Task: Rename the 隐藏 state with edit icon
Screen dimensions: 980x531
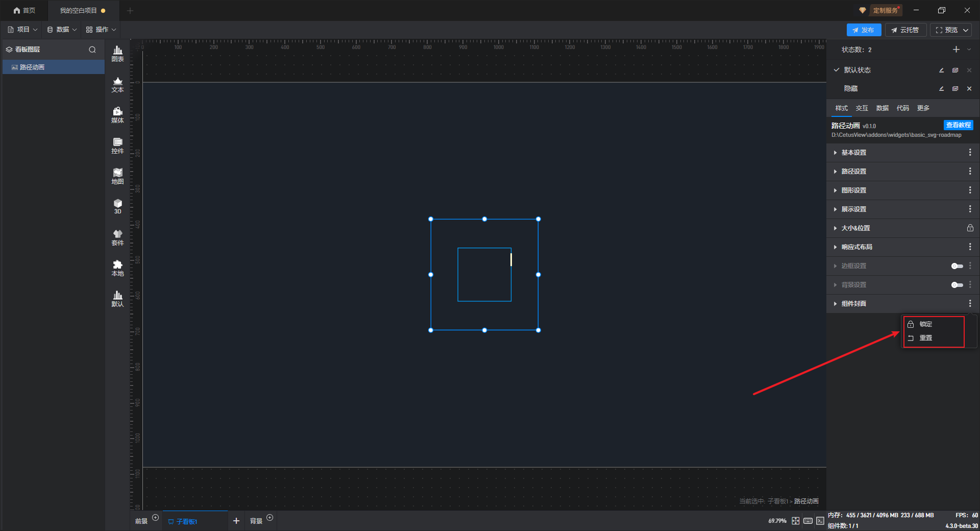Action: (x=941, y=89)
